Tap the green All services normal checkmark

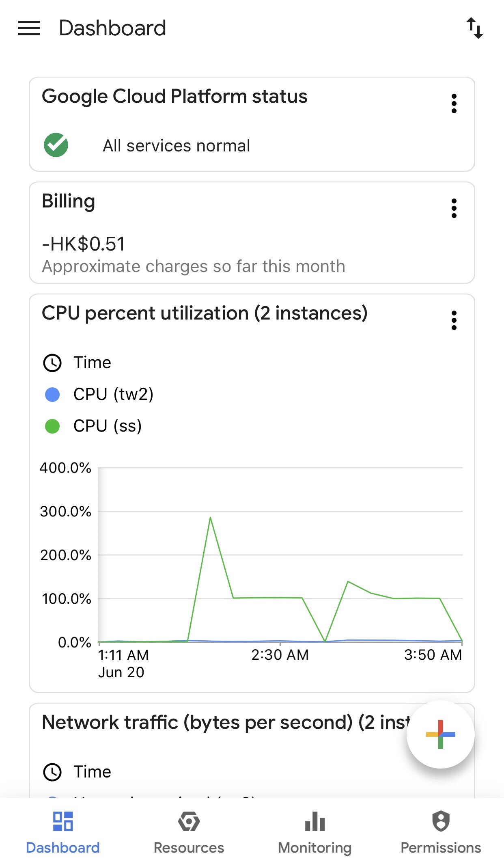(56, 145)
